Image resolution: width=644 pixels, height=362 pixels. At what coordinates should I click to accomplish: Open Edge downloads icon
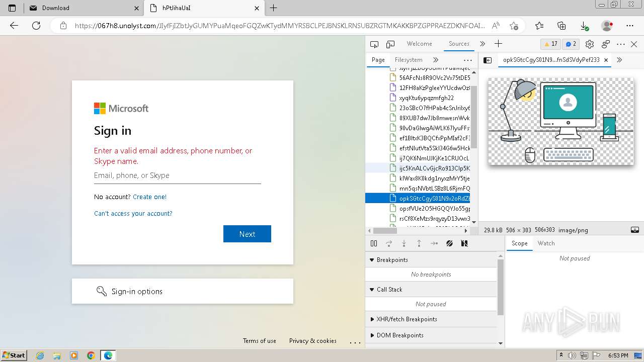pos(584,26)
